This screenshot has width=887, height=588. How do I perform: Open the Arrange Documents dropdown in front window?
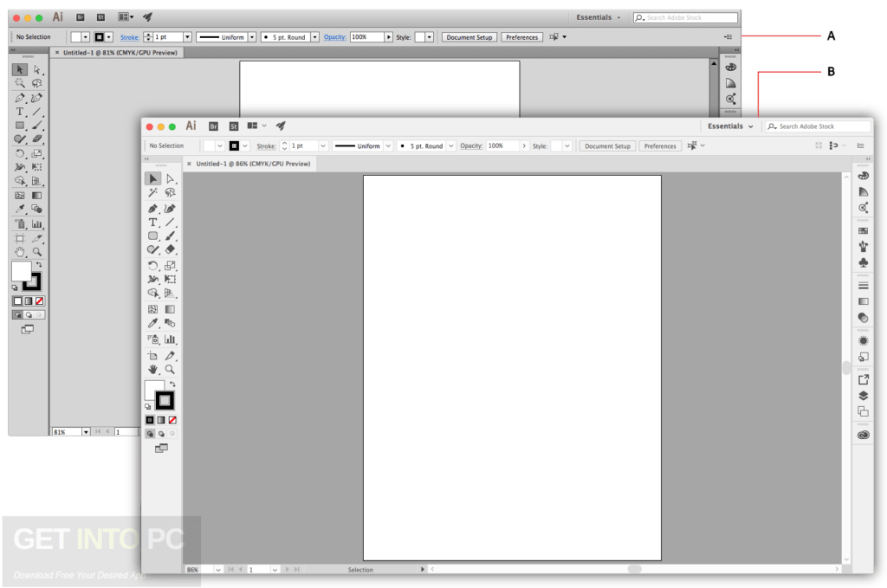point(256,126)
